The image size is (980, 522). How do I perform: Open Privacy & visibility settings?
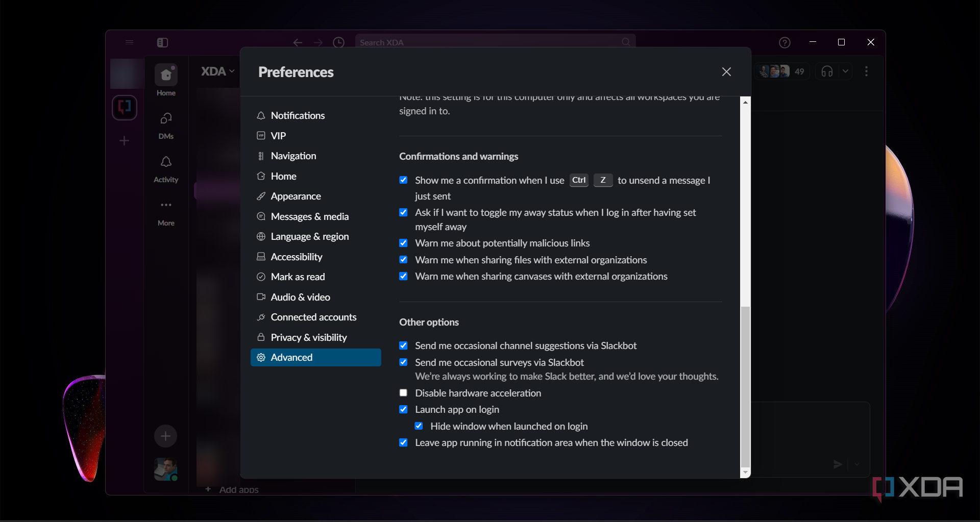coord(316,337)
